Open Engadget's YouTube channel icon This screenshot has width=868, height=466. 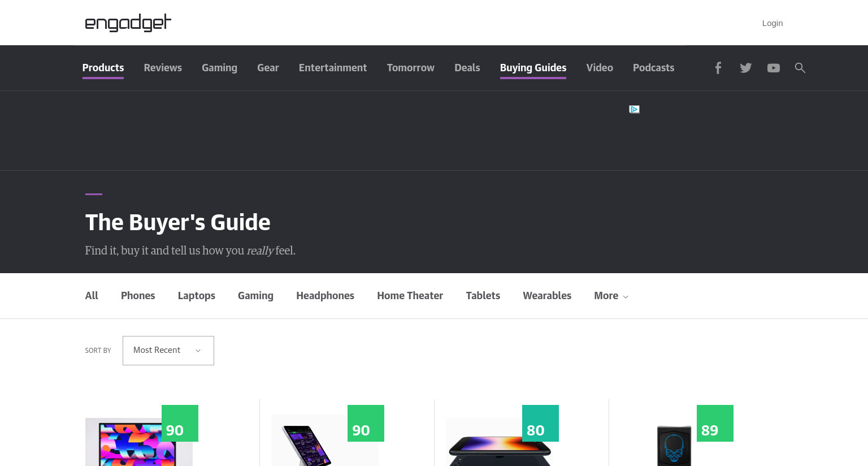click(774, 68)
